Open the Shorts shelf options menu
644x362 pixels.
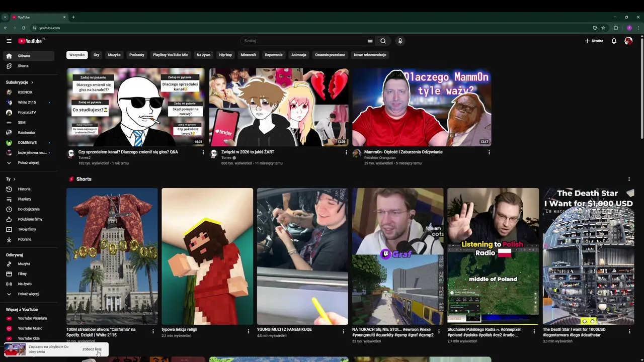pyautogui.click(x=629, y=179)
